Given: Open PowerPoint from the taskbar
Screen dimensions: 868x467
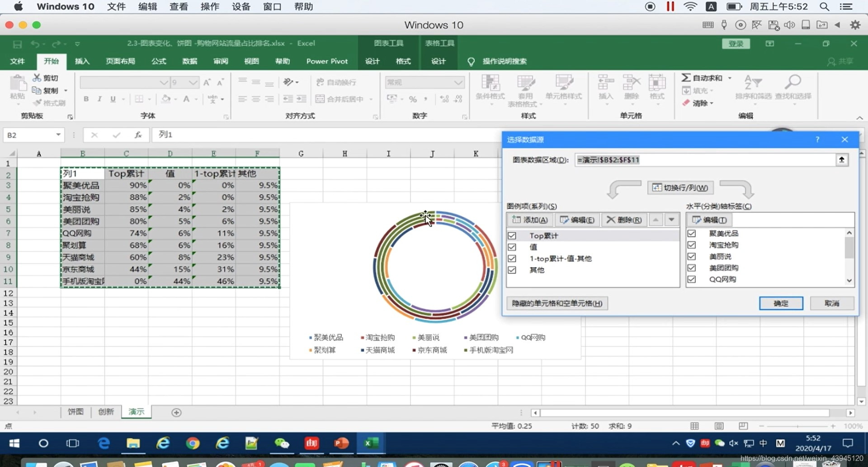Looking at the screenshot, I should [x=341, y=444].
